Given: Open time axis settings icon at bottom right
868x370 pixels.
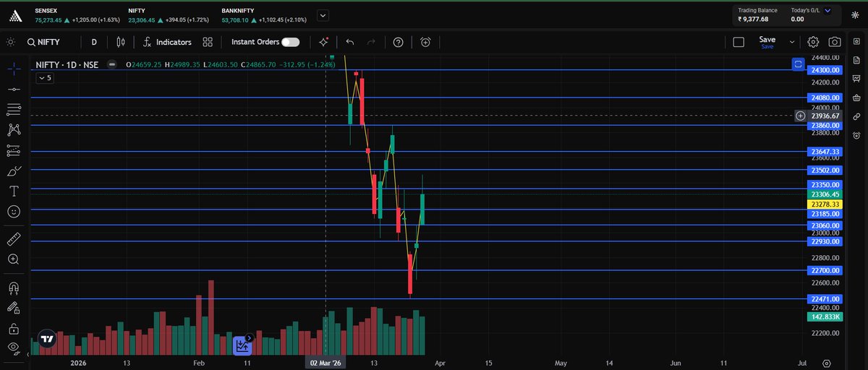Looking at the screenshot, I should (827, 363).
